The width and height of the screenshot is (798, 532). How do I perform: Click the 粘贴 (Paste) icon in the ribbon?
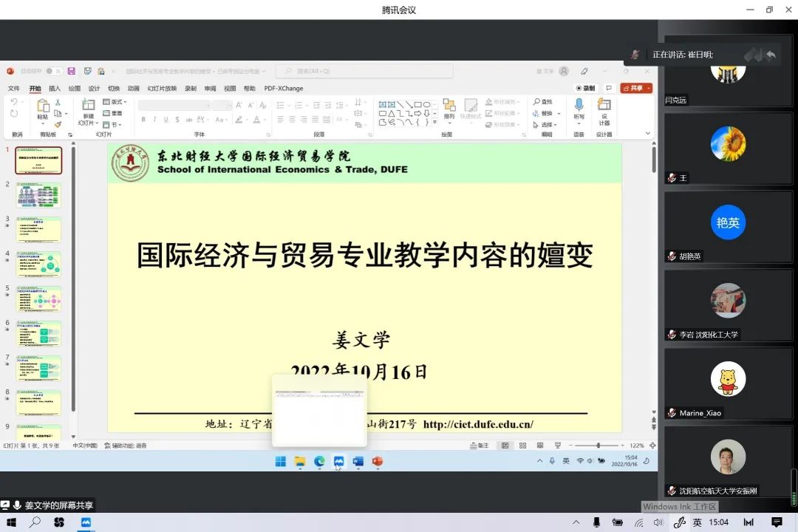click(43, 109)
